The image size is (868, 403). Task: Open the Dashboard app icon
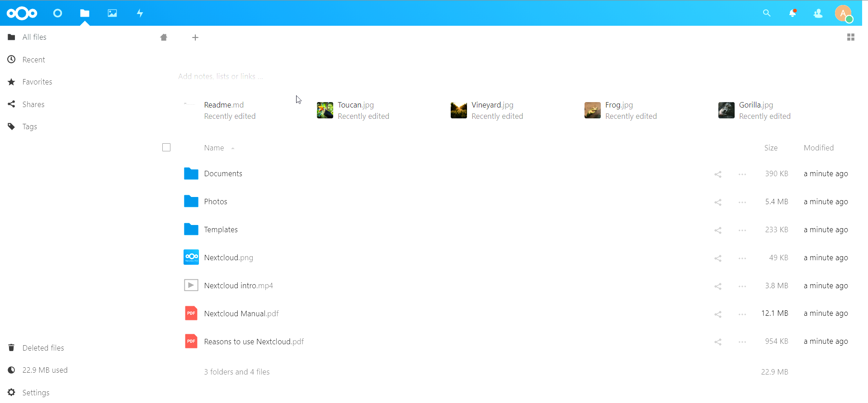click(57, 13)
